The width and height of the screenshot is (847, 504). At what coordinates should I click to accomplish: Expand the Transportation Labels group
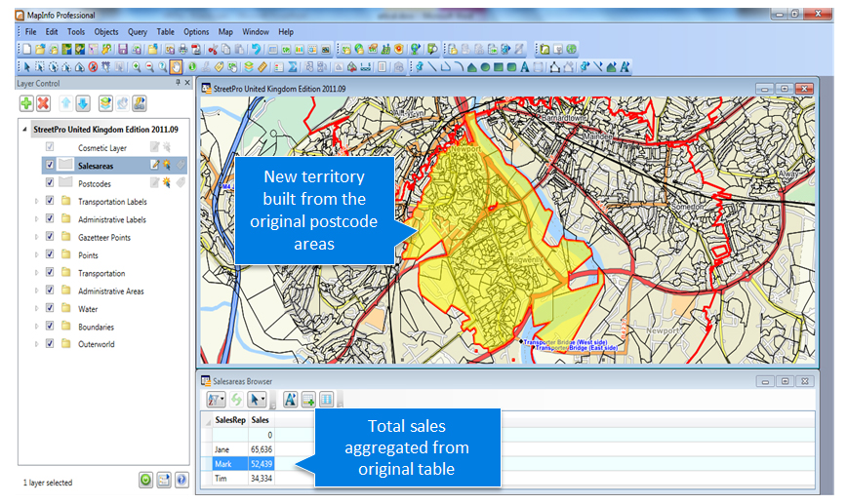pos(37,201)
